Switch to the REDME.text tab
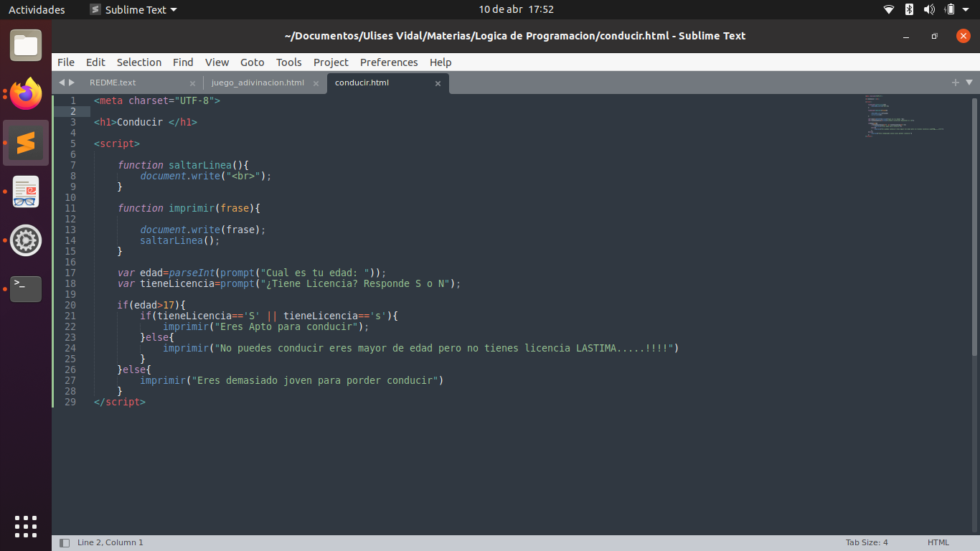 (x=113, y=83)
